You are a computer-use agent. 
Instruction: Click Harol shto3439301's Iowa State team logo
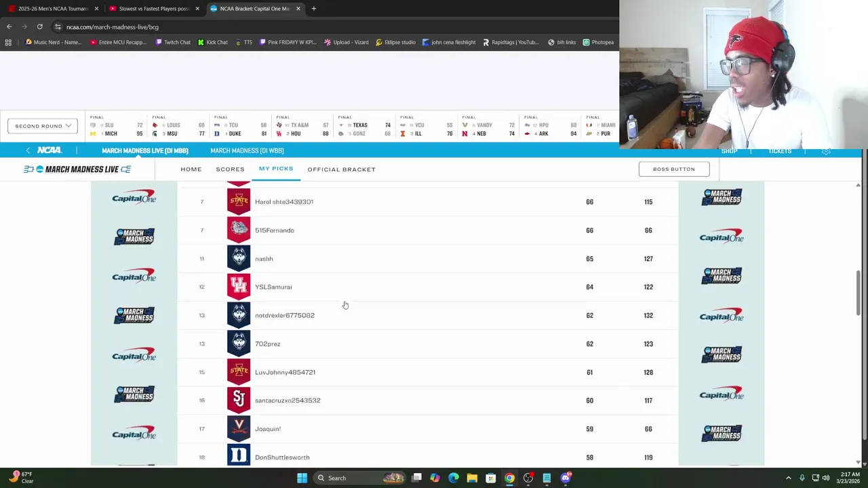pos(239,202)
